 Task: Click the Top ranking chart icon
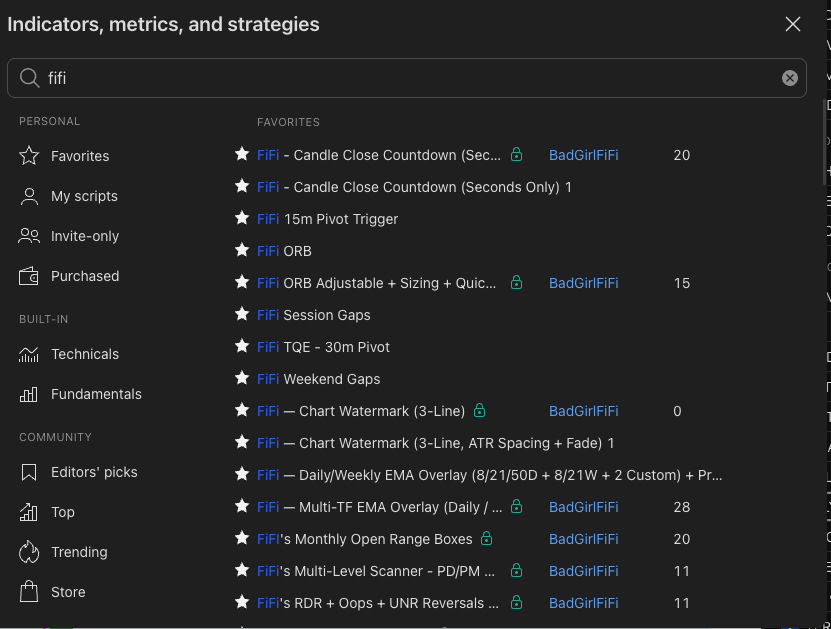(x=29, y=512)
